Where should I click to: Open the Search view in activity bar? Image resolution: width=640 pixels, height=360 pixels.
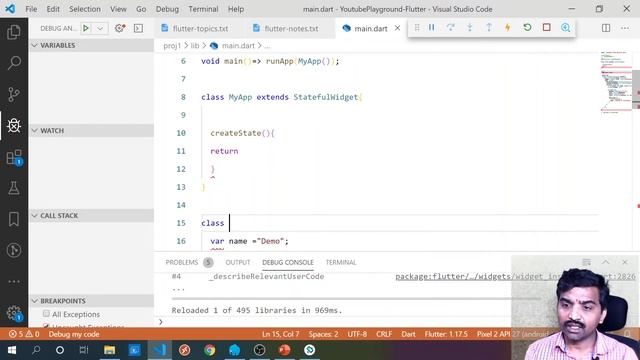14,63
